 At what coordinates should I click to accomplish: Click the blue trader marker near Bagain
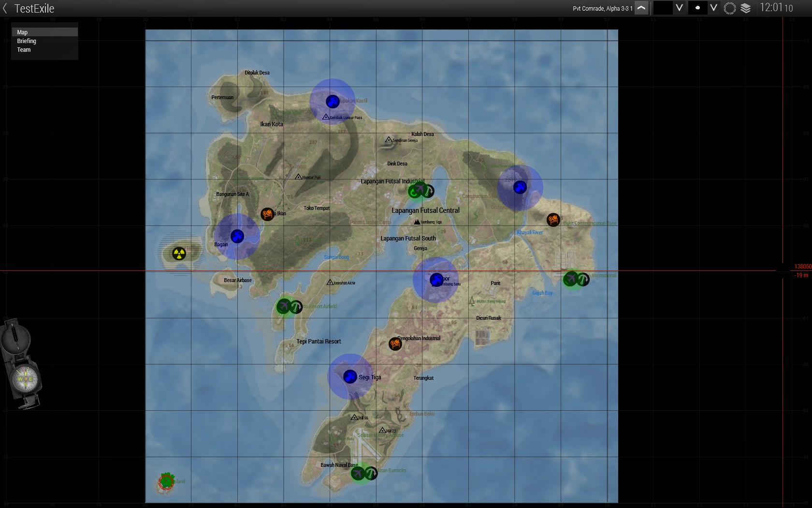[x=237, y=236]
